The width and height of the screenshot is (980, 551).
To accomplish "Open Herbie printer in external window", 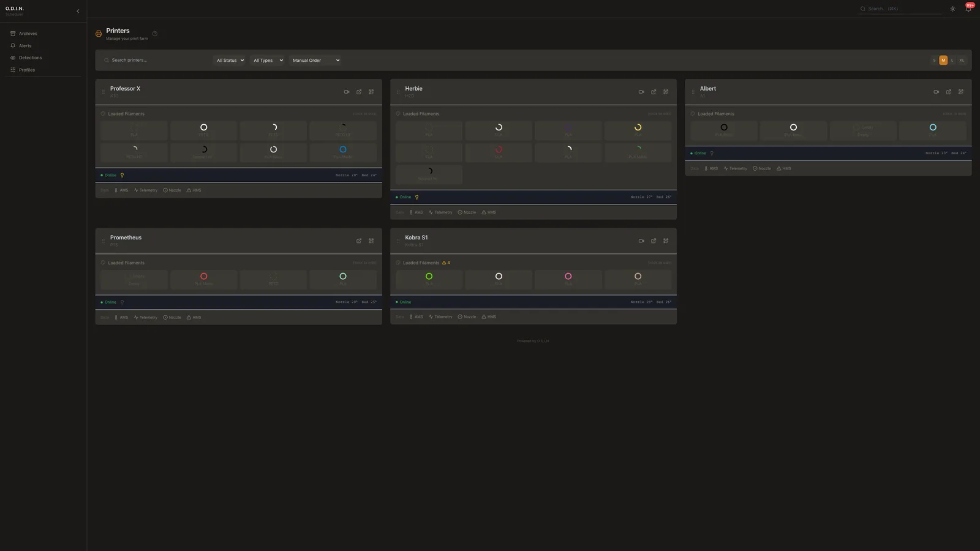I will pos(654,92).
